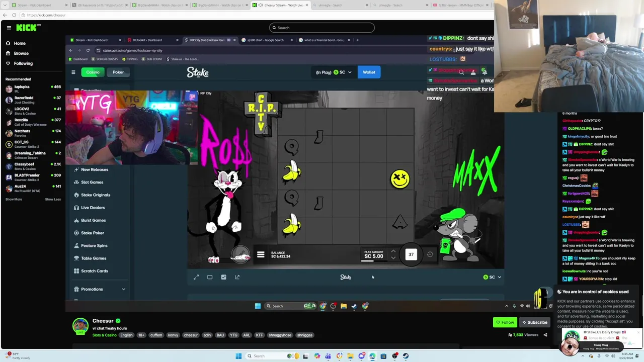Switch to IRLToolkit Dashboard inner tab
The height and width of the screenshot is (362, 644).
(151, 40)
